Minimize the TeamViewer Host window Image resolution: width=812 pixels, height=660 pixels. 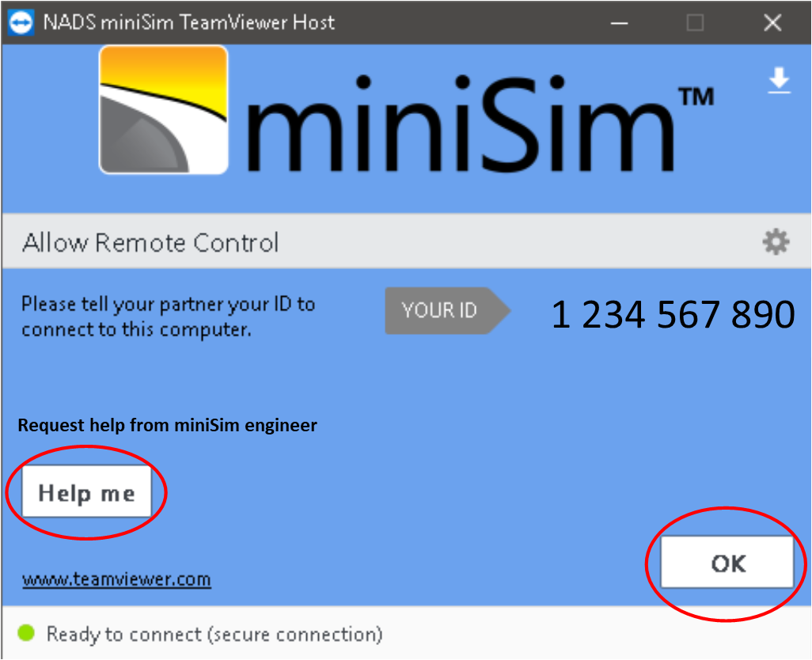click(x=620, y=22)
